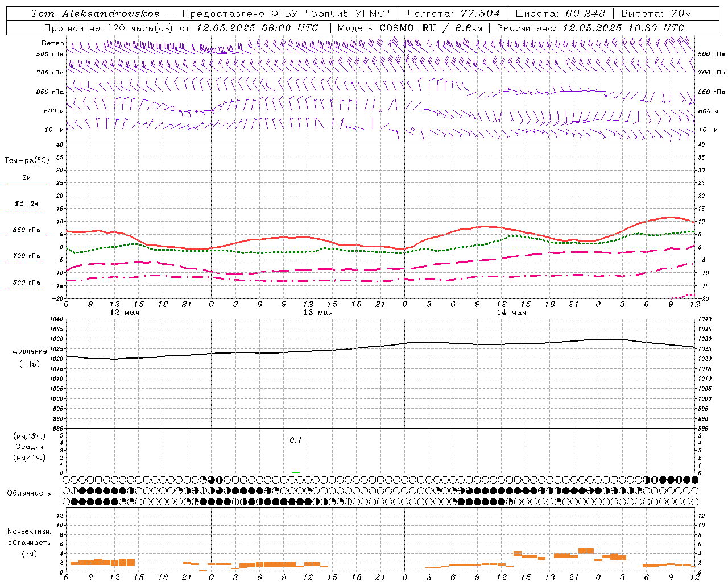This screenshot has height=582, width=728.
Task: Click the "13 мая" date label
Action: tap(318, 313)
